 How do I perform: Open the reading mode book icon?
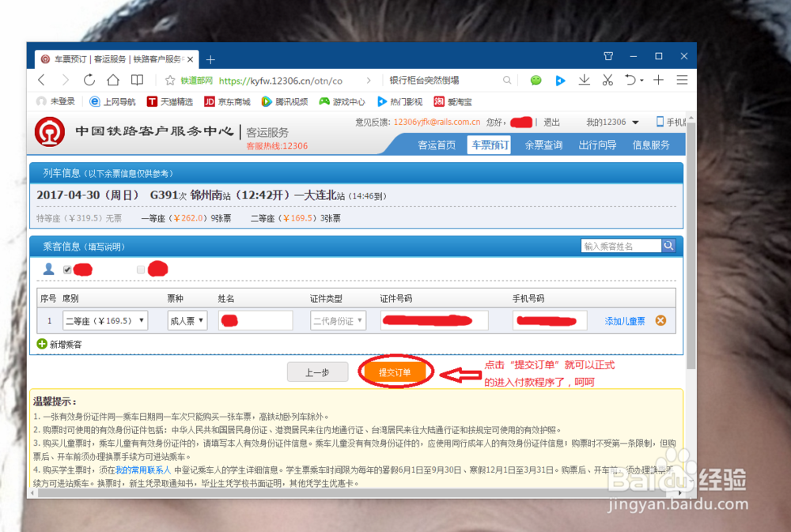(137, 80)
